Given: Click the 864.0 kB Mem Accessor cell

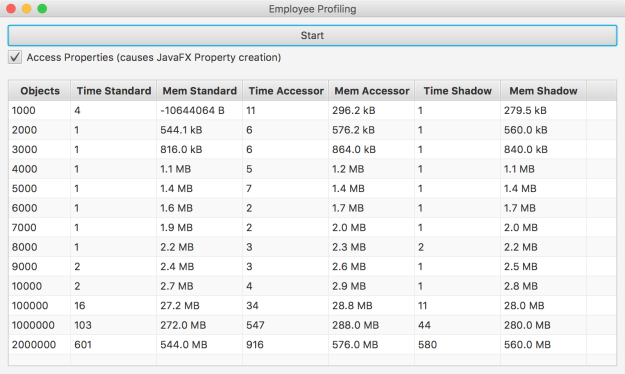Looking at the screenshot, I should [x=371, y=150].
